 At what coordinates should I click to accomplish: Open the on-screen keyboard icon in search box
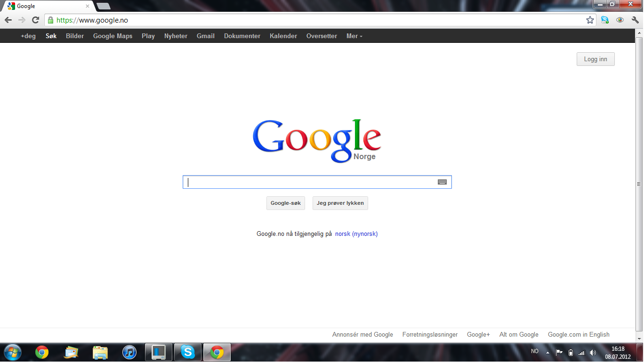click(442, 182)
